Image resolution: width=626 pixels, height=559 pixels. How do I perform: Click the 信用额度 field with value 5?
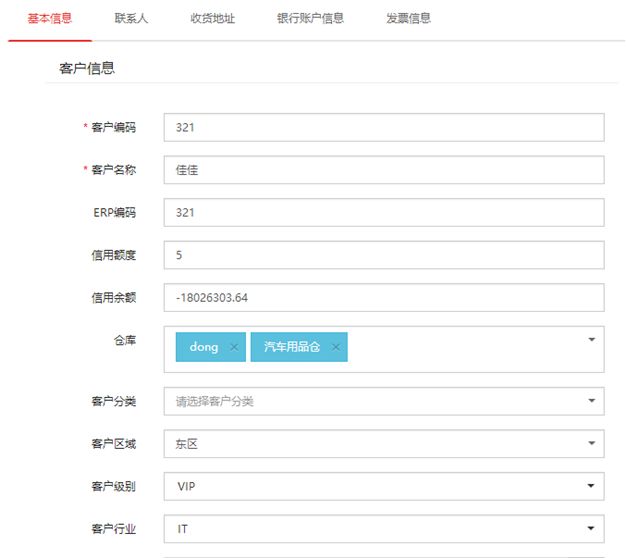[384, 255]
